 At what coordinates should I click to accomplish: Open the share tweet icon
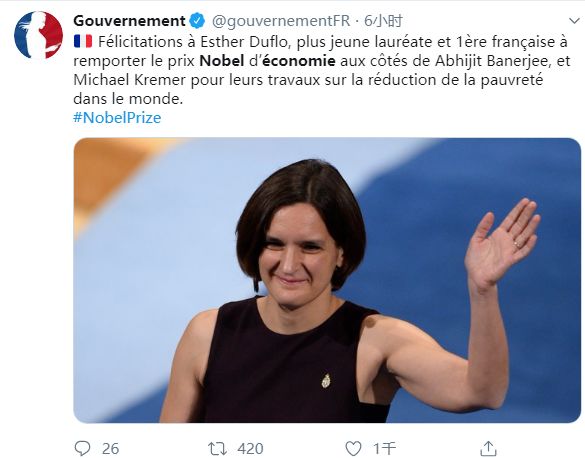tap(488, 448)
